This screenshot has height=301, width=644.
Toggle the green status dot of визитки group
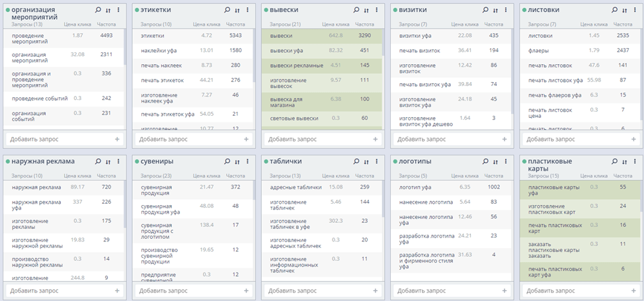coord(395,11)
